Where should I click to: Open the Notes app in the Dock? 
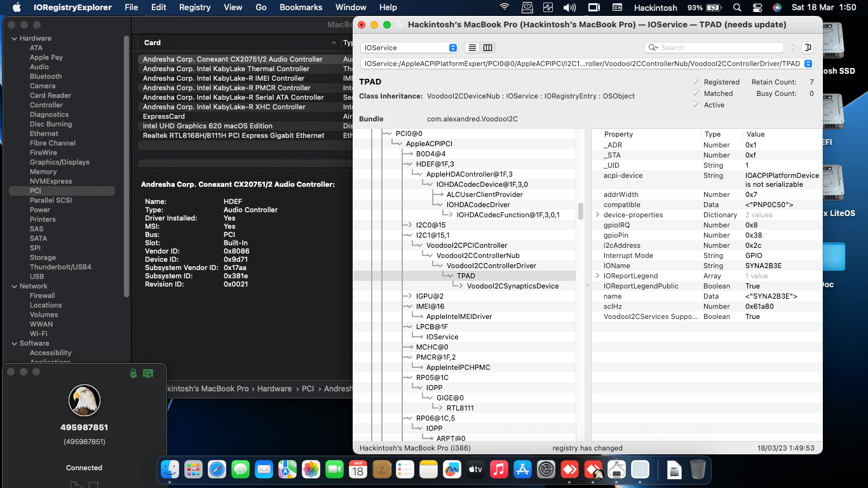(428, 470)
